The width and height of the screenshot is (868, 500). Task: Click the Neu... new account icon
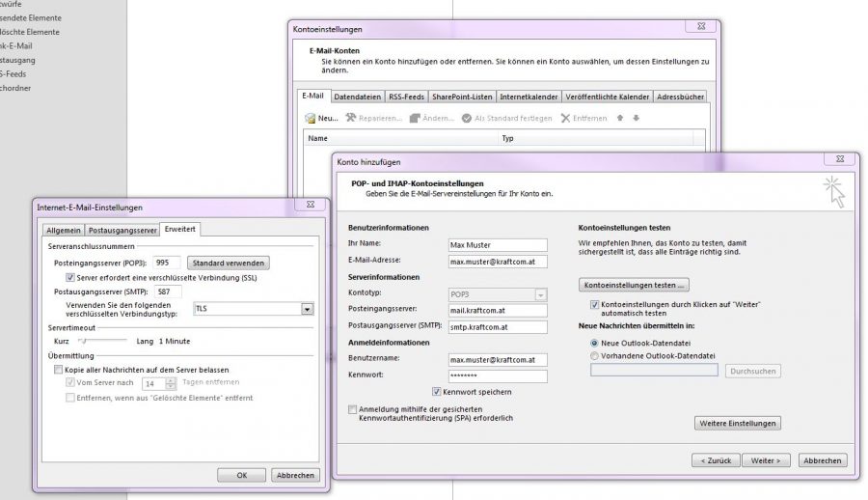point(311,119)
